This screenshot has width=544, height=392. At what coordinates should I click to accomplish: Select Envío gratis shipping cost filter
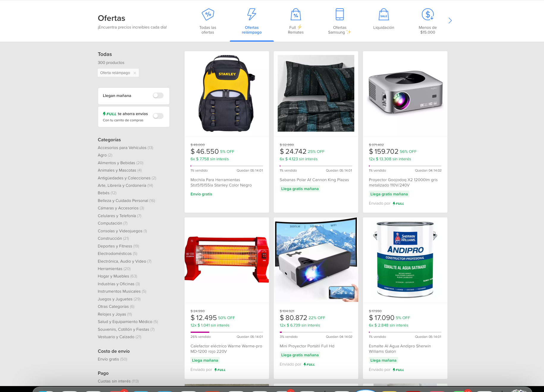(x=108, y=359)
